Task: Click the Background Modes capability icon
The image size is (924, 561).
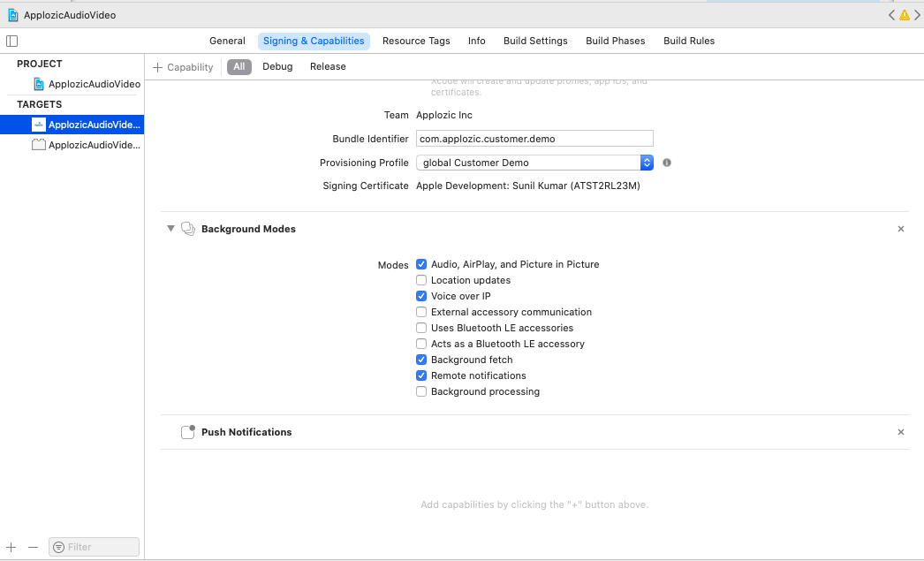Action: [x=188, y=229]
